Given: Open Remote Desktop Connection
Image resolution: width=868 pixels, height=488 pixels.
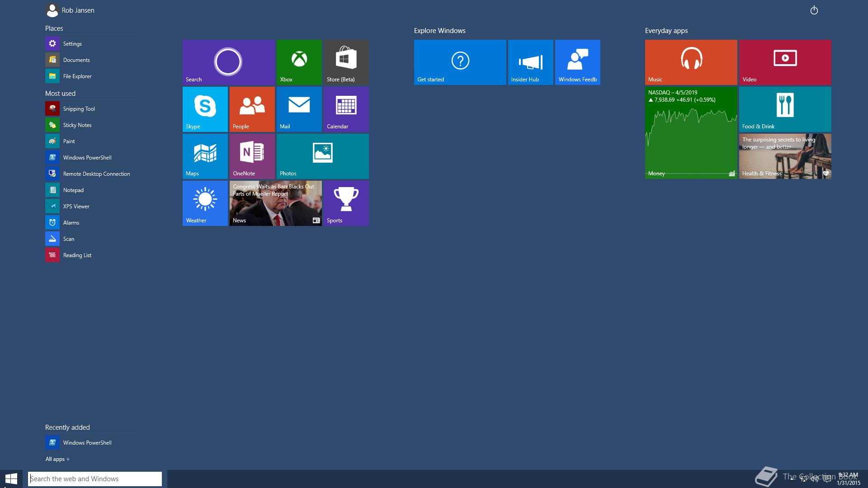Looking at the screenshot, I should [91, 174].
